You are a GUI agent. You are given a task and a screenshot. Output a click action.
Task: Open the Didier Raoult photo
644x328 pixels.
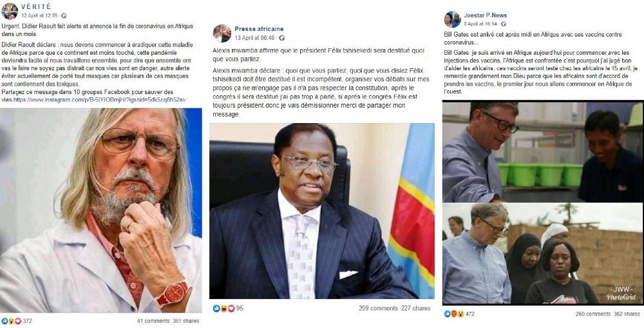click(101, 210)
